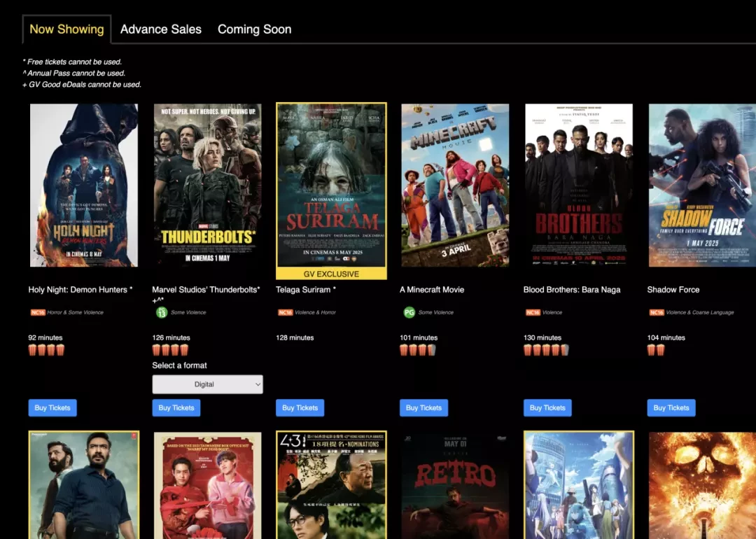Viewport: 756px width, 539px height.
Task: Click the '101 minutes' runtime text
Action: click(x=419, y=337)
